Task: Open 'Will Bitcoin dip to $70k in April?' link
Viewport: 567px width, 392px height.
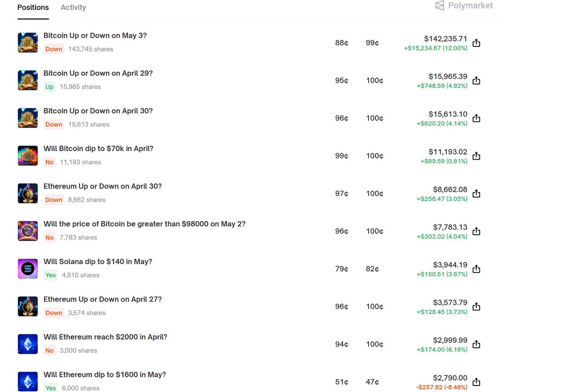Action: (98, 149)
